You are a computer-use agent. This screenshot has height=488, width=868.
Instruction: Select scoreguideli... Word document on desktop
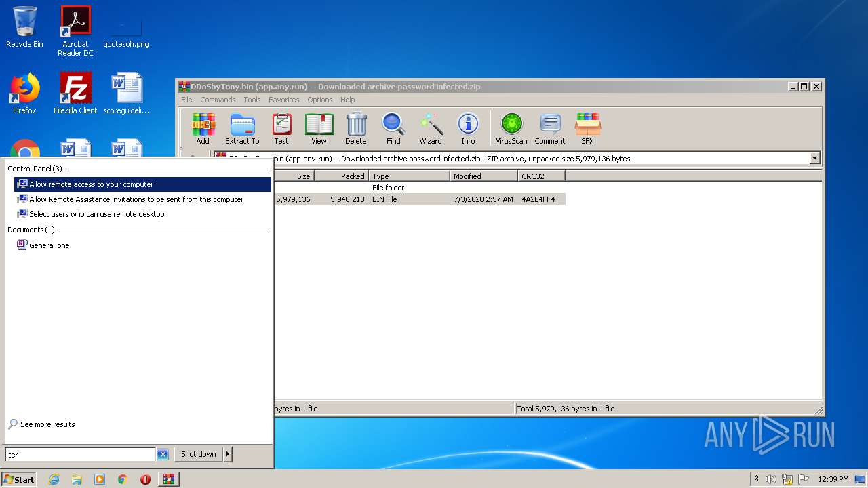point(126,94)
